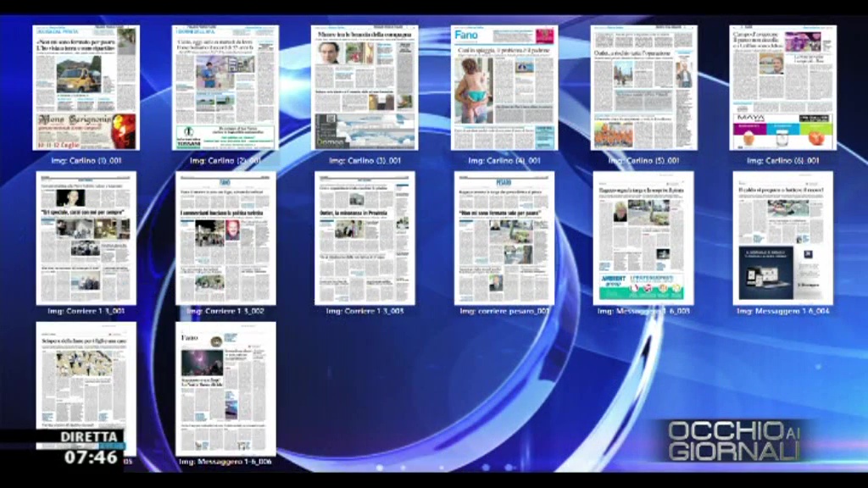
Task: Select the Corriere 1 3_001 page thumbnail
Action: (x=86, y=238)
